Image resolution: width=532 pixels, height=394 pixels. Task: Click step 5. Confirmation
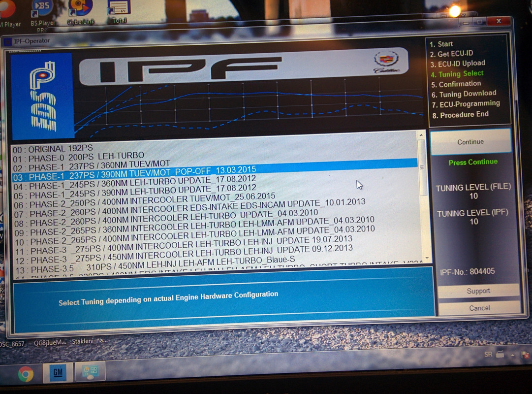click(456, 84)
